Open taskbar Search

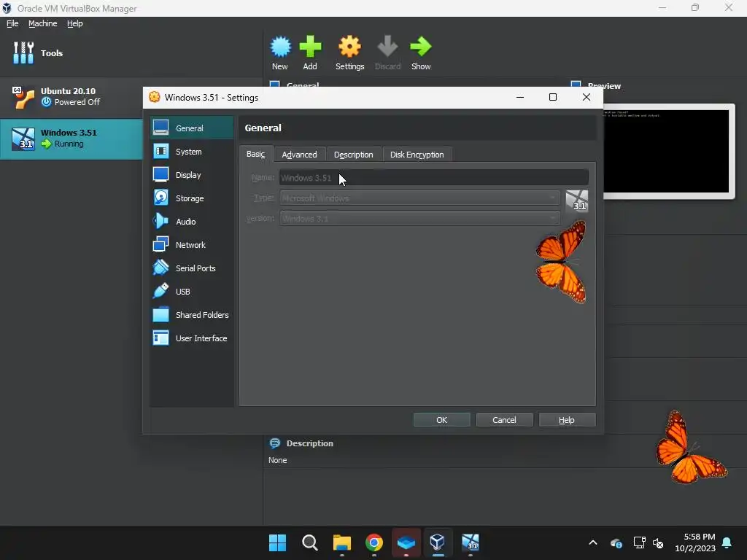click(310, 542)
